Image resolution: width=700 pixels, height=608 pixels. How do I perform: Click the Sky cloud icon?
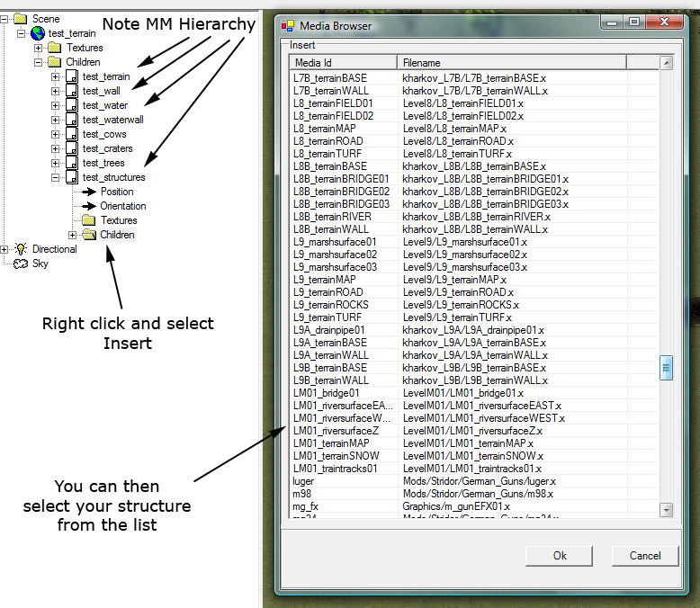click(x=21, y=264)
